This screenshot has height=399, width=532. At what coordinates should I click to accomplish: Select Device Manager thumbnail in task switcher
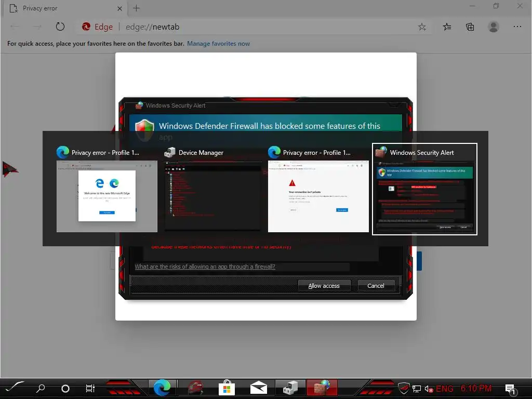[212, 196]
